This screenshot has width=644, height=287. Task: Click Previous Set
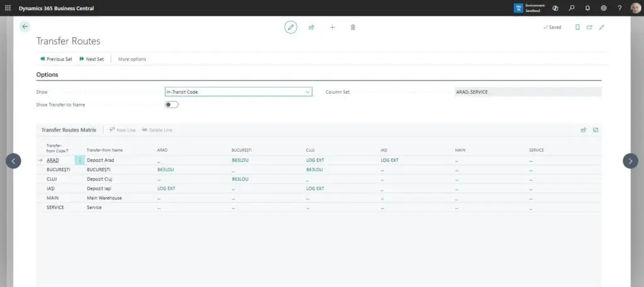(x=56, y=59)
